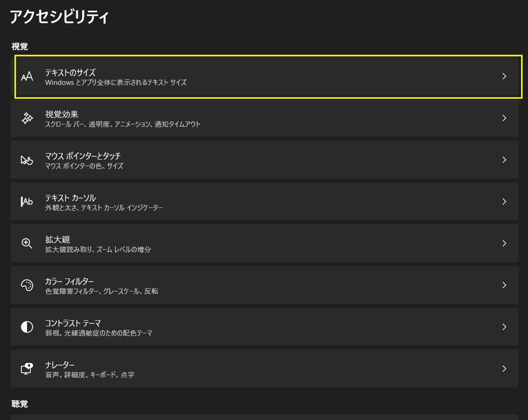Click the chevron on ナレーター row

[504, 368]
